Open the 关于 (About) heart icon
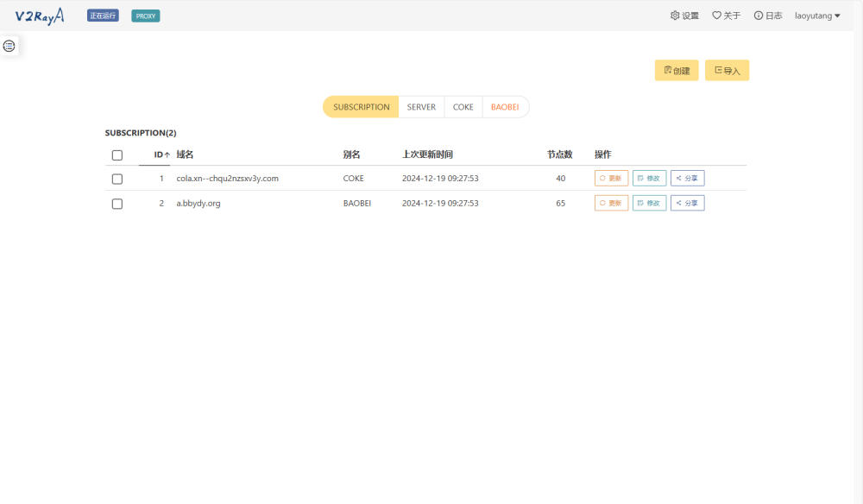The height and width of the screenshot is (504, 863). 725,15
